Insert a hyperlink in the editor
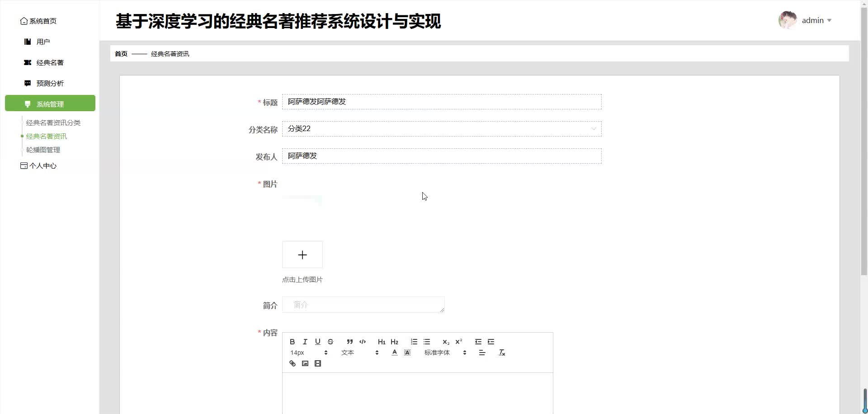The width and height of the screenshot is (868, 414). pyautogui.click(x=292, y=363)
